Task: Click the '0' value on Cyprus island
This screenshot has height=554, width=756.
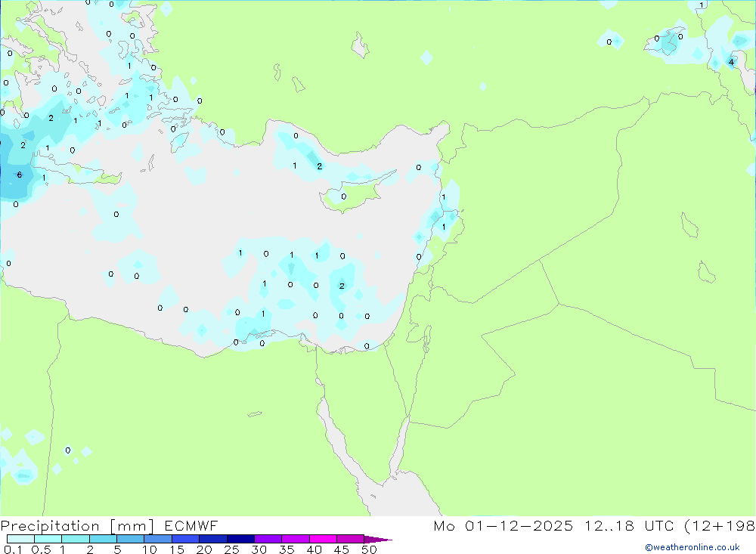Action: click(x=344, y=197)
